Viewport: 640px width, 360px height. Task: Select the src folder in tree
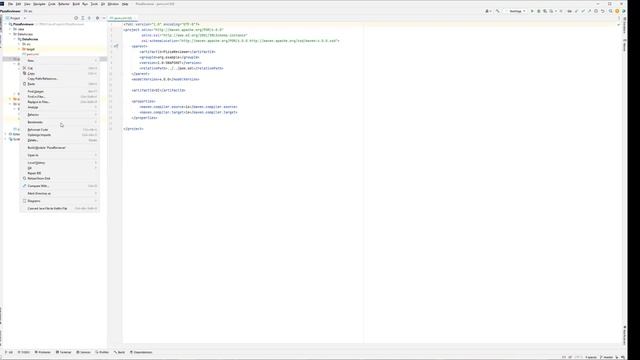coord(27,44)
